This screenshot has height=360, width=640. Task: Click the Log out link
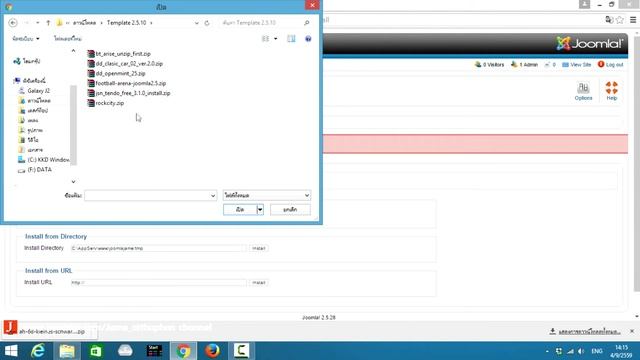pos(611,64)
